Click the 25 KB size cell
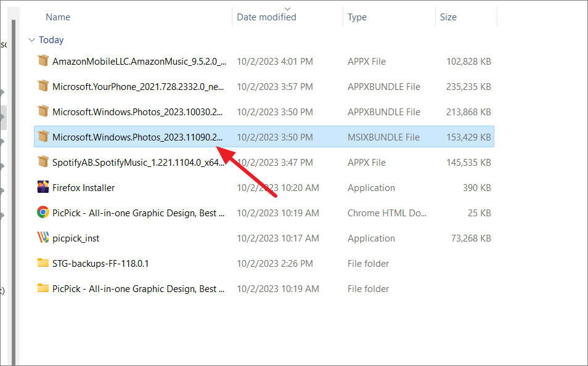Viewport: 588px width, 366px height. click(x=480, y=213)
